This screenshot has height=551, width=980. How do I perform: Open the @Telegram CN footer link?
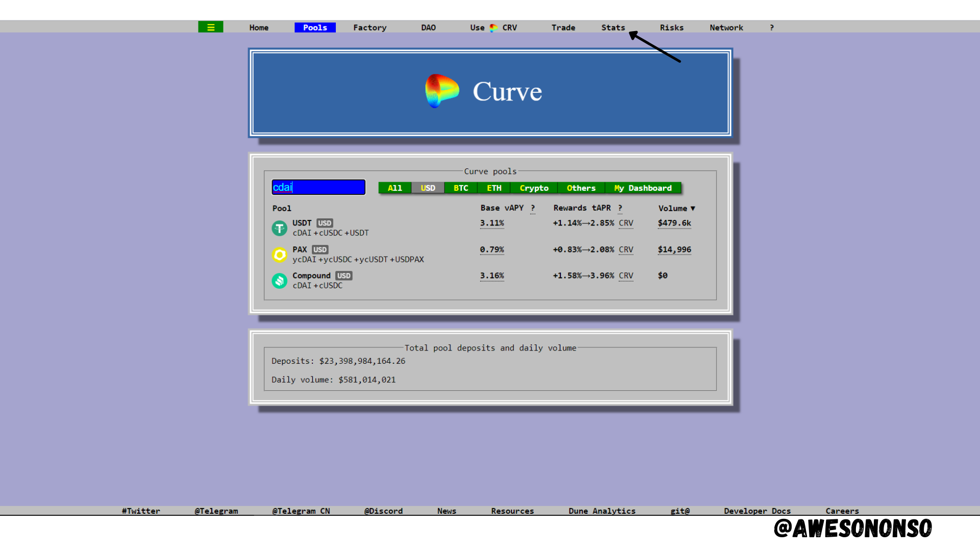[301, 511]
